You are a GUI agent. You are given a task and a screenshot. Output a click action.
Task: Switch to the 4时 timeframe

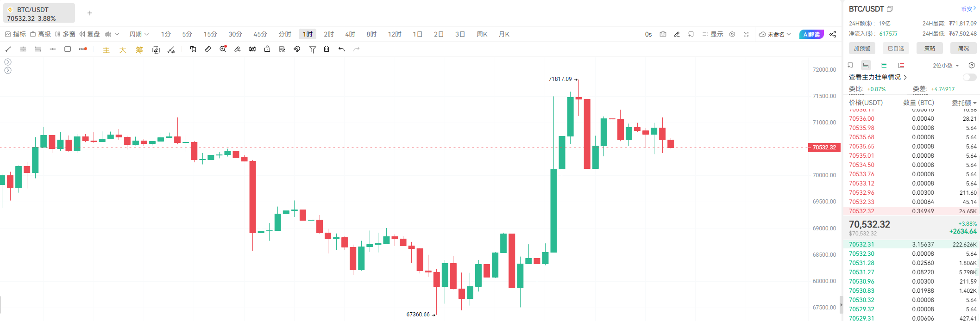tap(350, 34)
